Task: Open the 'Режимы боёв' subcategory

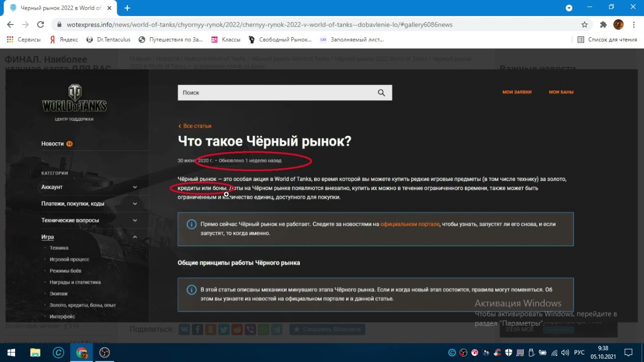Action: coord(65,271)
